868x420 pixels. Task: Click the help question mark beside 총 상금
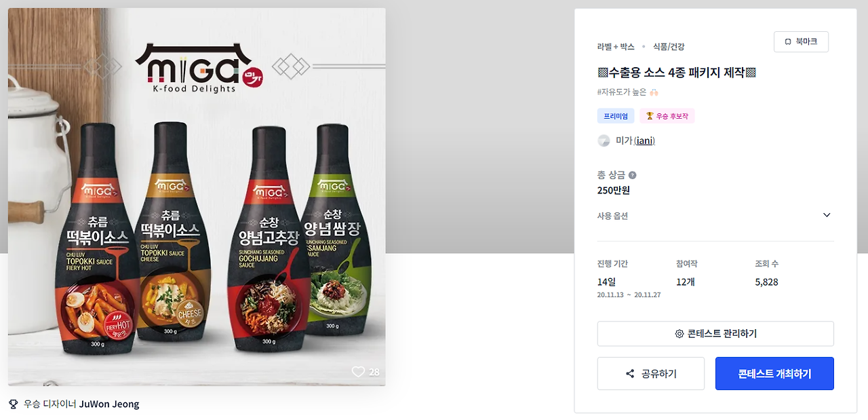click(x=632, y=175)
